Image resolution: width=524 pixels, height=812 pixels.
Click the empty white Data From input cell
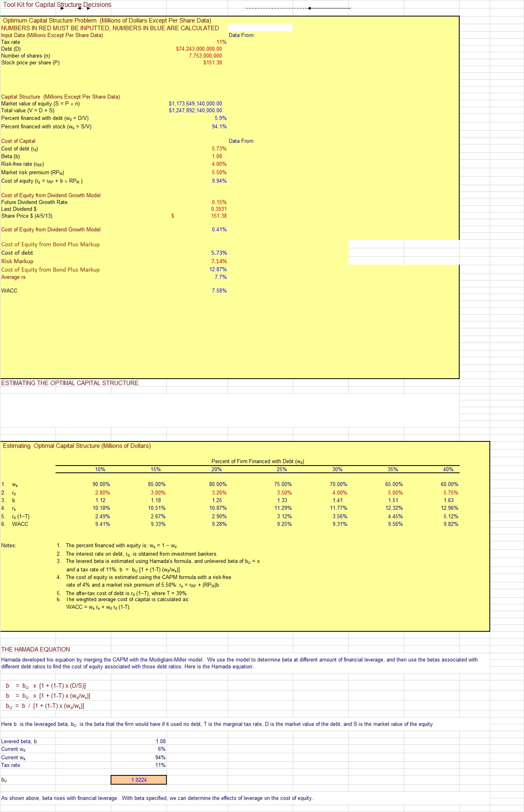tap(260, 28)
